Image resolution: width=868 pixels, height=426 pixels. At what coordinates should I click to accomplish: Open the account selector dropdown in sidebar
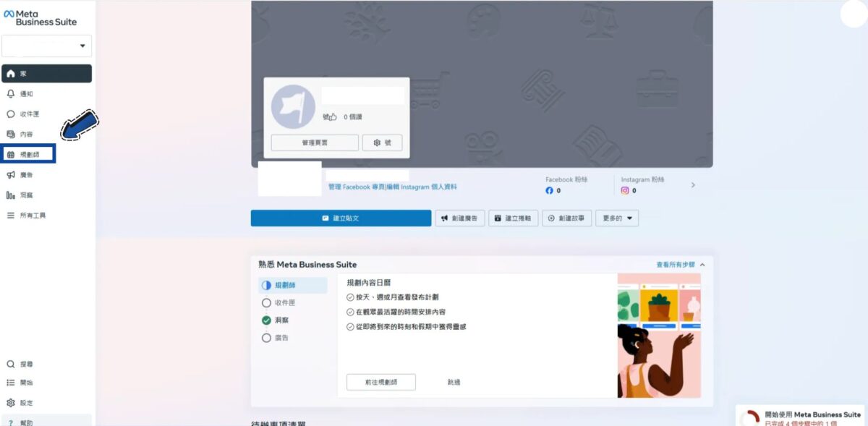pos(47,46)
